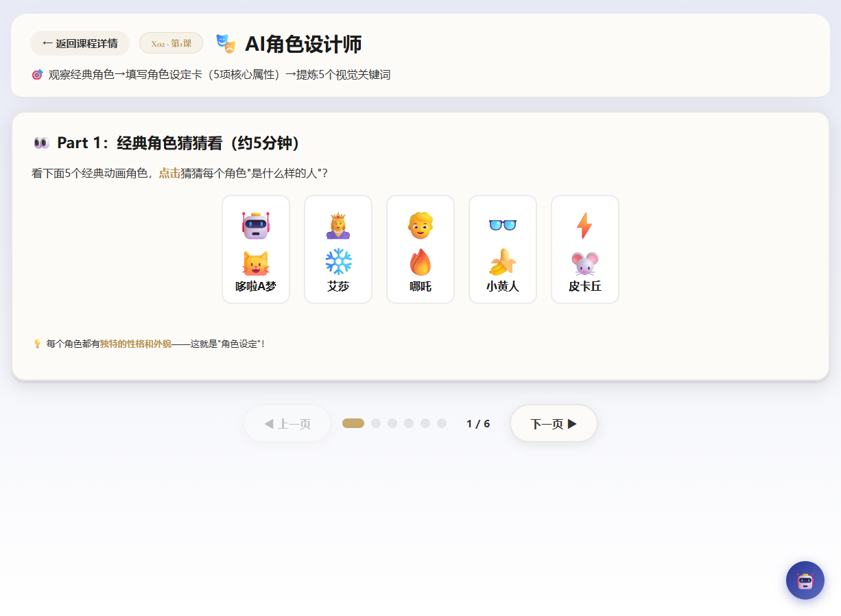Click the 哆啦A梦 card label

[x=256, y=286]
